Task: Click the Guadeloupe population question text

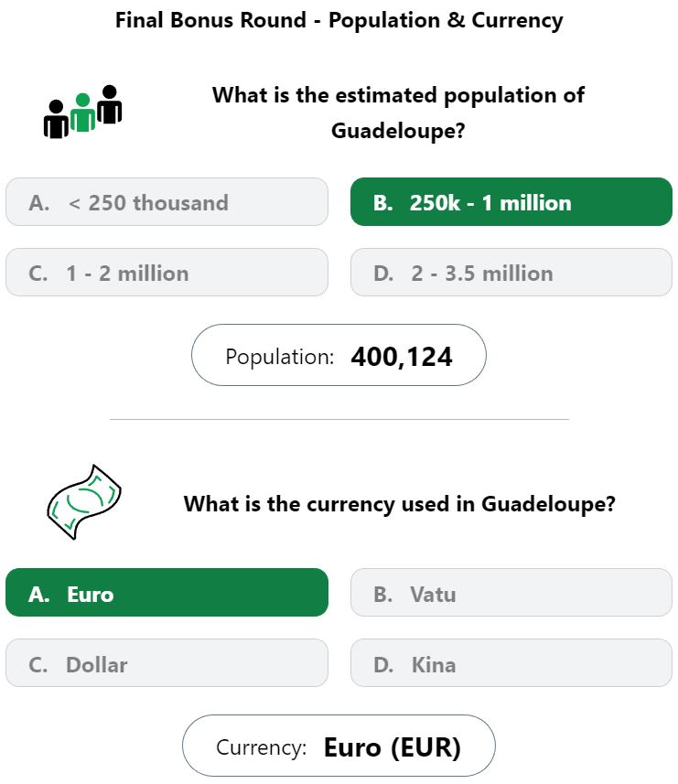Action: click(x=398, y=113)
